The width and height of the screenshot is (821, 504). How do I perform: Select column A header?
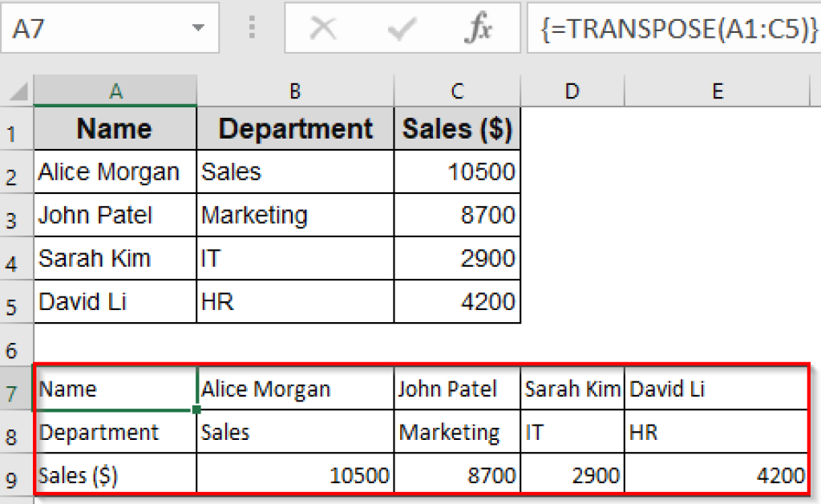click(x=115, y=90)
